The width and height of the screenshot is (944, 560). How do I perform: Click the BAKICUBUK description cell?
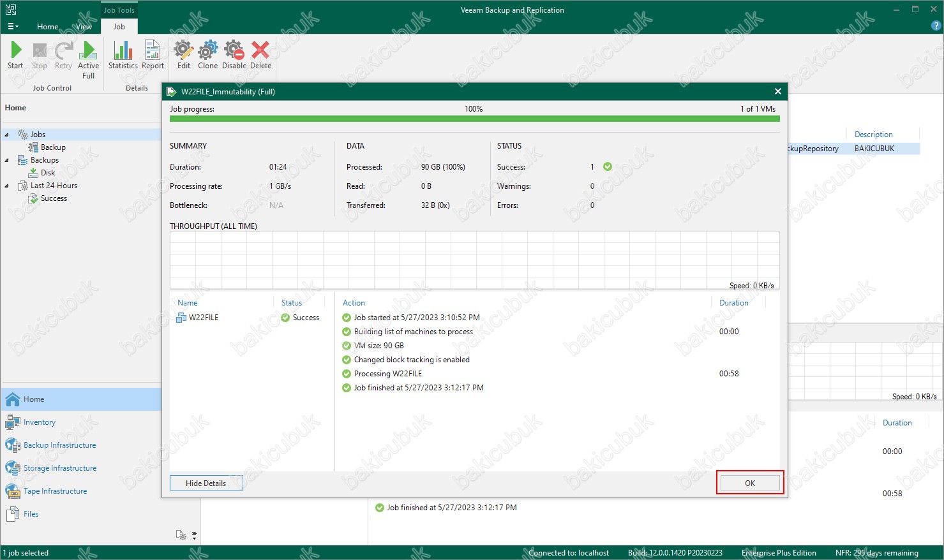pyautogui.click(x=874, y=149)
